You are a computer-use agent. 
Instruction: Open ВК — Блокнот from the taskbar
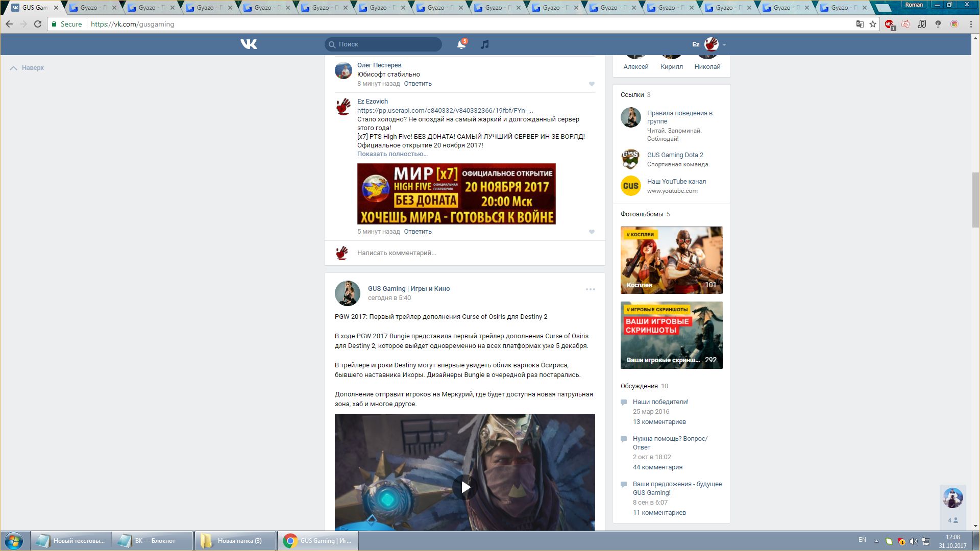pyautogui.click(x=153, y=541)
